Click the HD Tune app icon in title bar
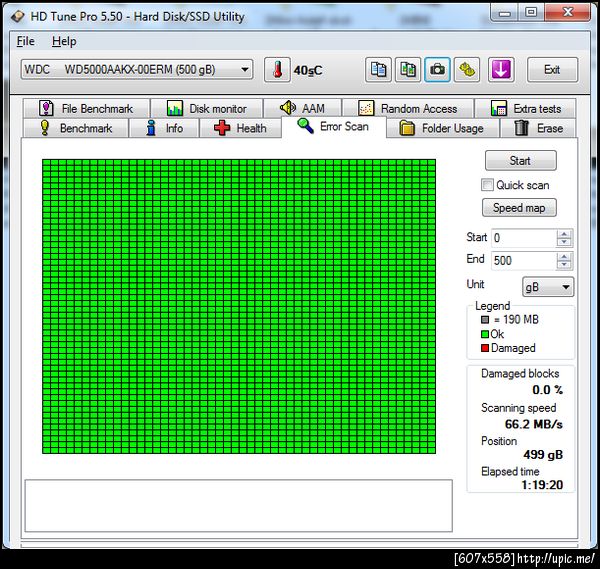 tap(18, 16)
